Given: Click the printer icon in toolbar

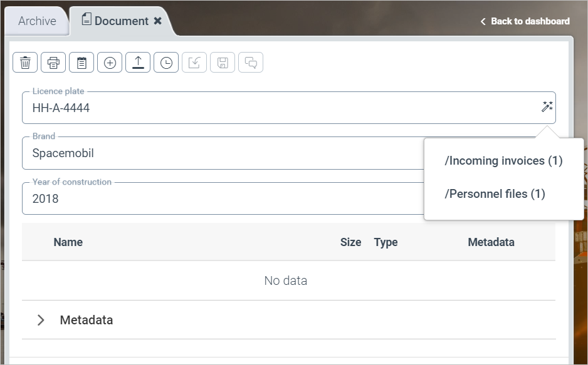Looking at the screenshot, I should click(53, 63).
